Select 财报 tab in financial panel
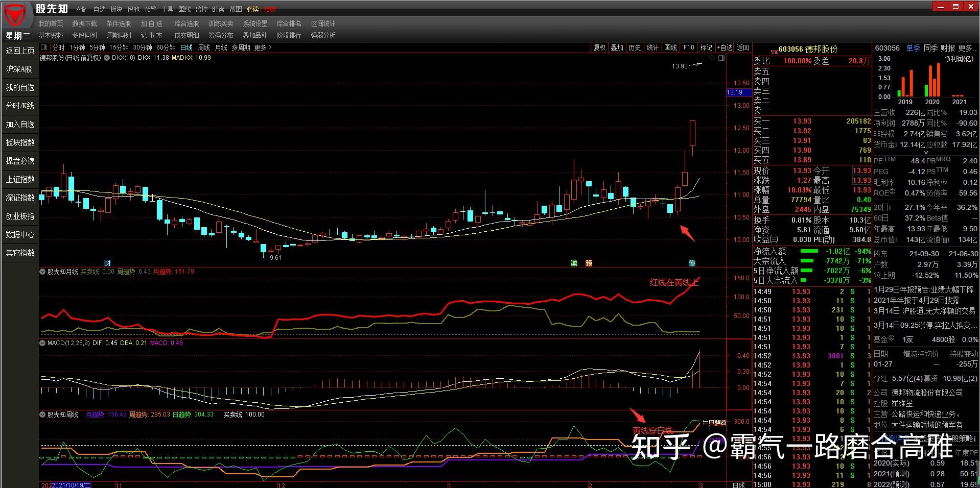This screenshot has width=980, height=488. click(x=948, y=48)
